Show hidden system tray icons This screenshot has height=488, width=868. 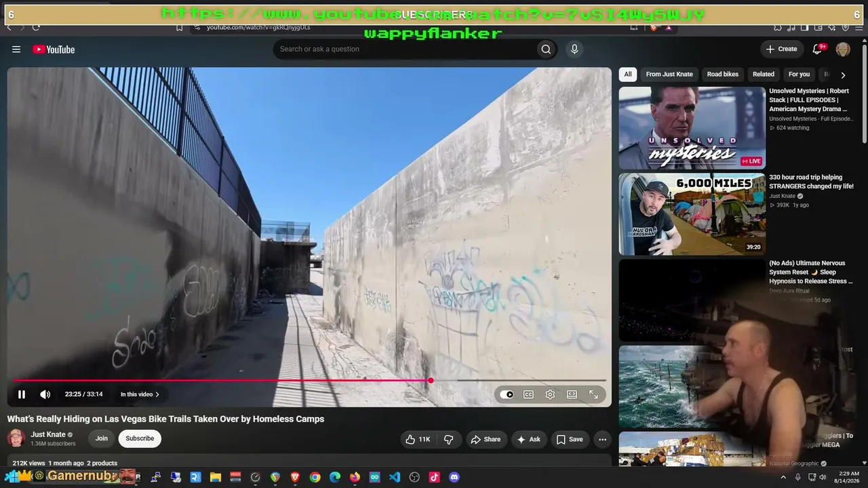pyautogui.click(x=783, y=477)
